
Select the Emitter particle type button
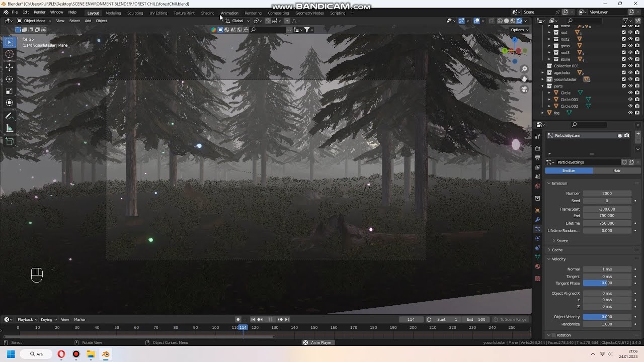[569, 170]
